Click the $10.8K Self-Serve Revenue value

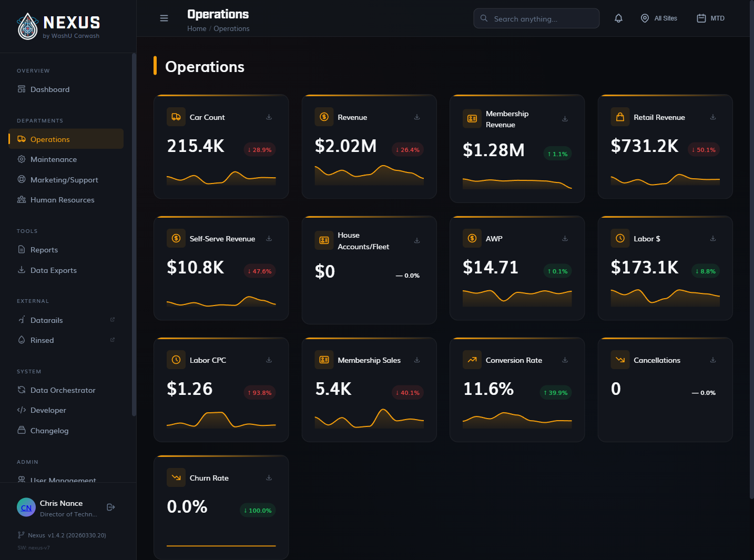click(196, 268)
